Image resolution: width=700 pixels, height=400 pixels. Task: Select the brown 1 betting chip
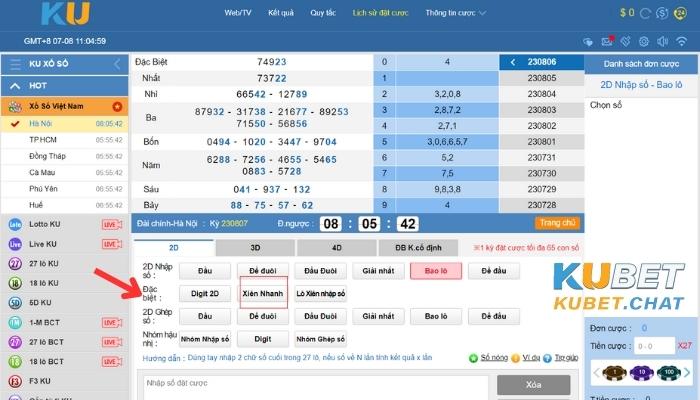click(614, 372)
